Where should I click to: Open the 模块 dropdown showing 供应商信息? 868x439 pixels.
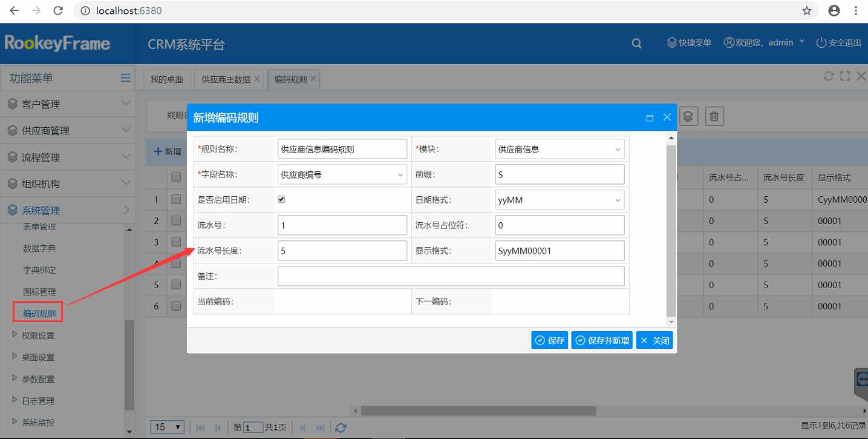click(560, 149)
